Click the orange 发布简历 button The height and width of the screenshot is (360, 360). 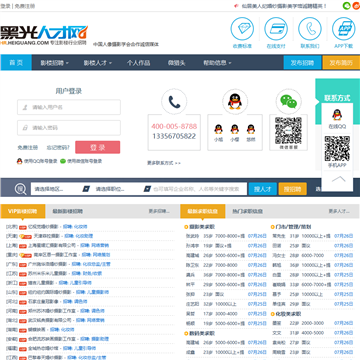point(341,63)
